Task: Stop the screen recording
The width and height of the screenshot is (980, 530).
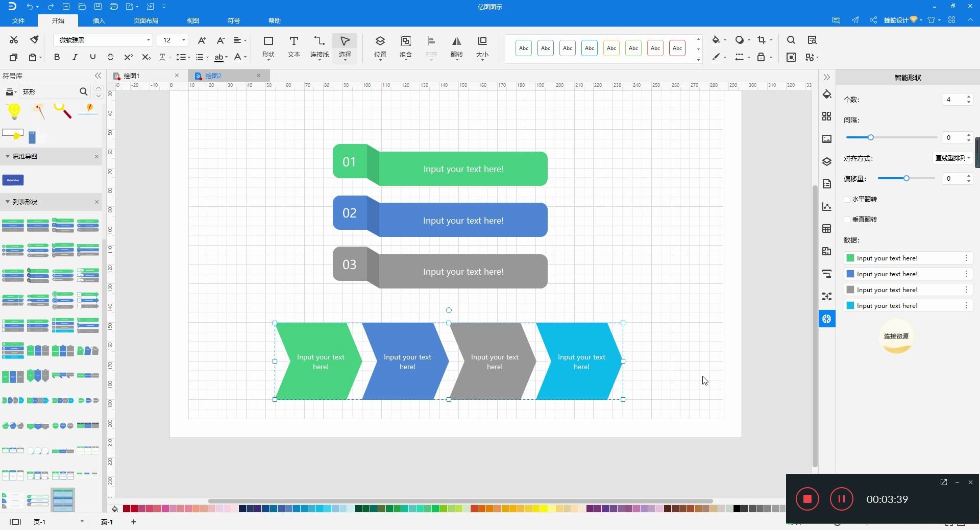Action: click(807, 499)
